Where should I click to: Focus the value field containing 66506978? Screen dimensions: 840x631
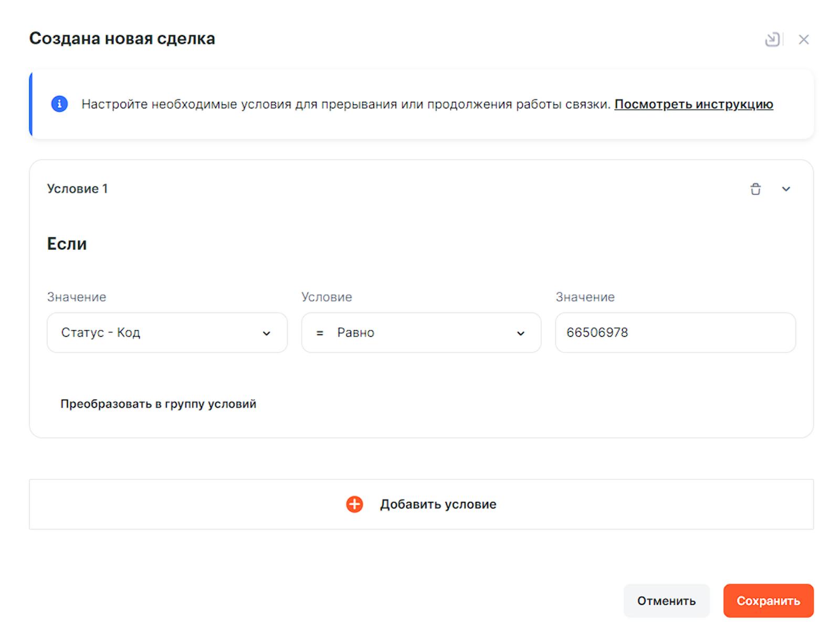pos(675,333)
